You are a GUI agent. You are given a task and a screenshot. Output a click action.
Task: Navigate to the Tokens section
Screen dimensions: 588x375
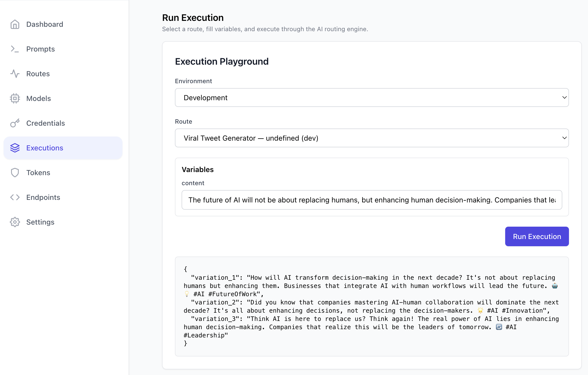click(x=38, y=173)
